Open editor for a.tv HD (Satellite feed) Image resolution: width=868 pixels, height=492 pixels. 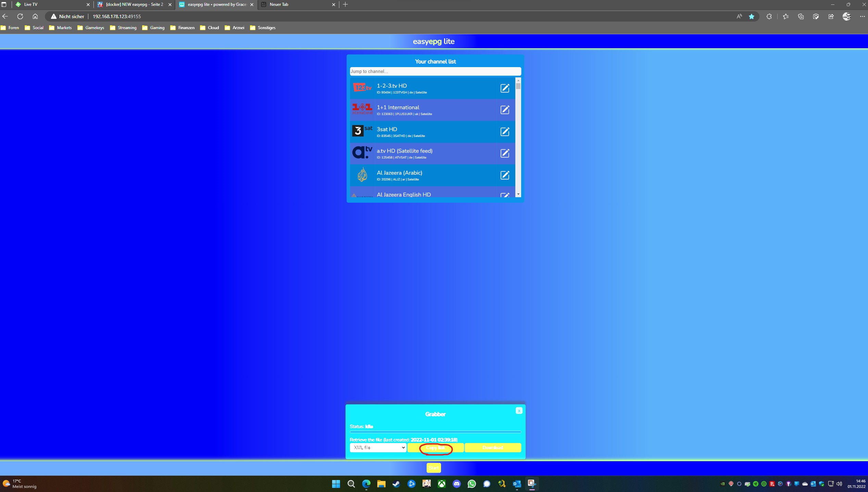[505, 153]
